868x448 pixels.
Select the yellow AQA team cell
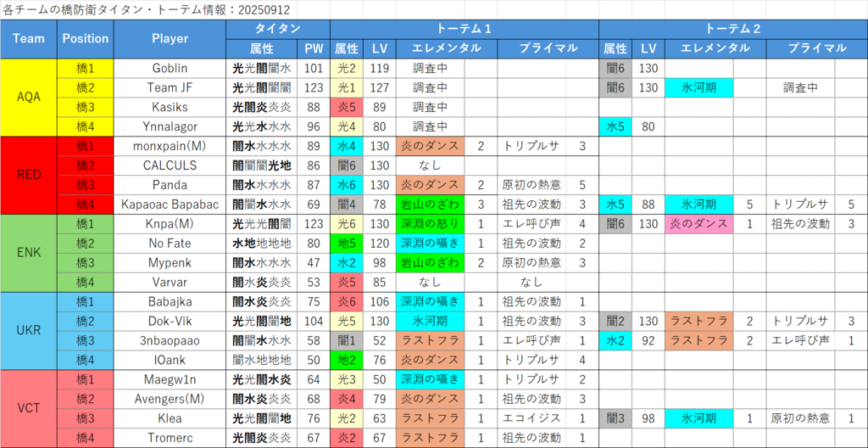pyautogui.click(x=29, y=97)
